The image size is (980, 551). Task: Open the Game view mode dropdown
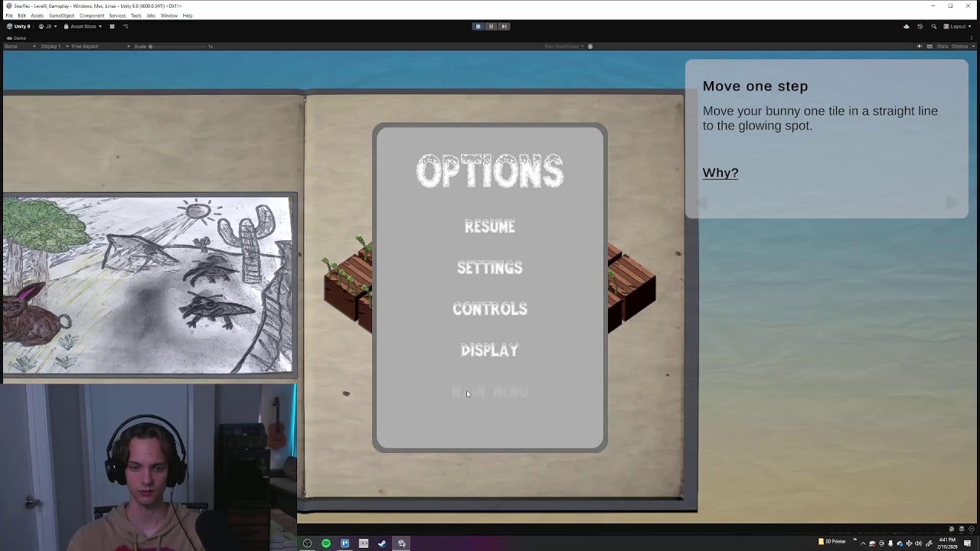(x=20, y=46)
